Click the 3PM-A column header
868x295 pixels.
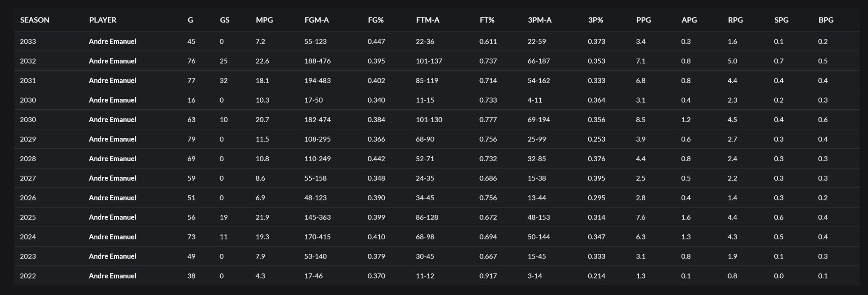point(540,20)
